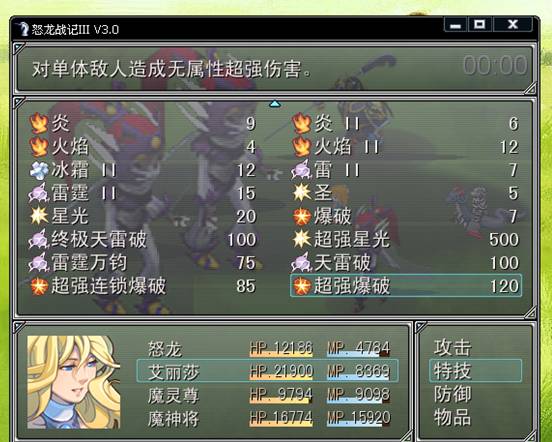Select the 炎 fire skill icon
The width and height of the screenshot is (552, 442).
[x=39, y=124]
